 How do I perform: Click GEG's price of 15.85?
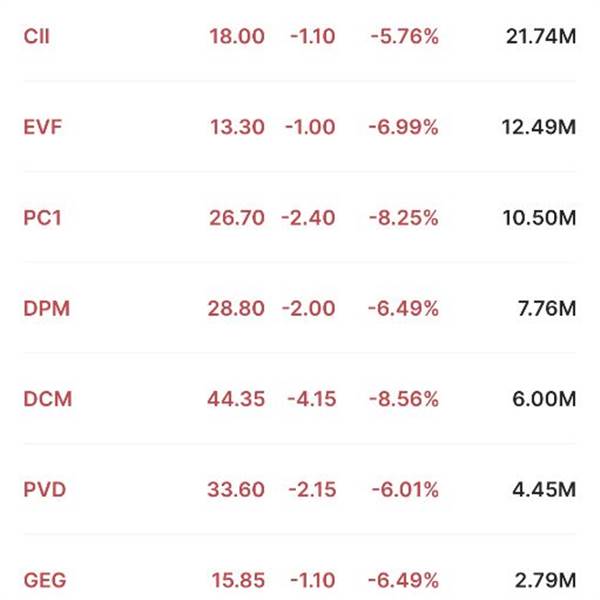click(237, 580)
